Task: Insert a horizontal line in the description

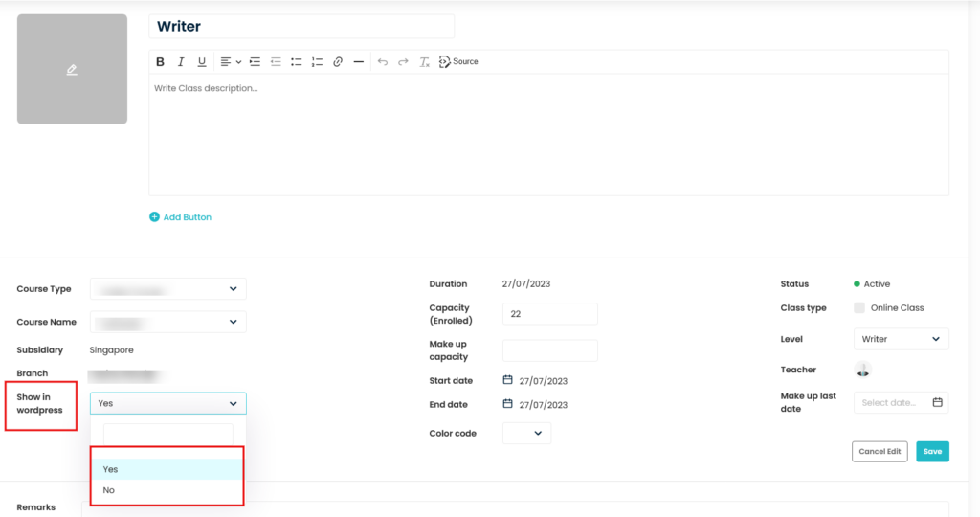Action: 359,62
